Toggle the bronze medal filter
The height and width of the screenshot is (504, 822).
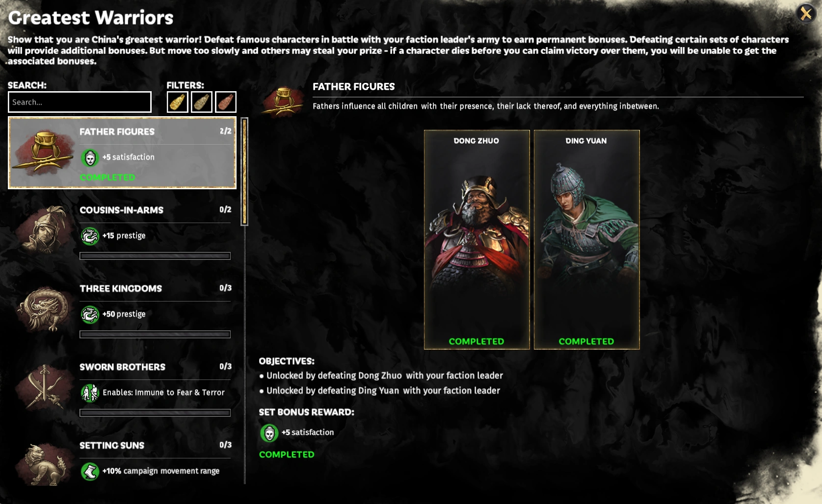[x=225, y=102]
